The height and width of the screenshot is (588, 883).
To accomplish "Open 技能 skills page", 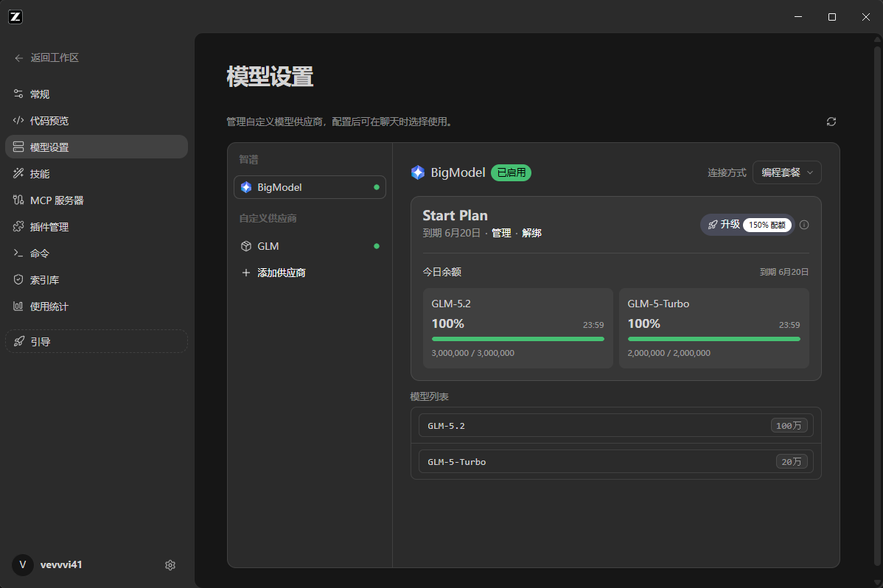I will (97, 173).
